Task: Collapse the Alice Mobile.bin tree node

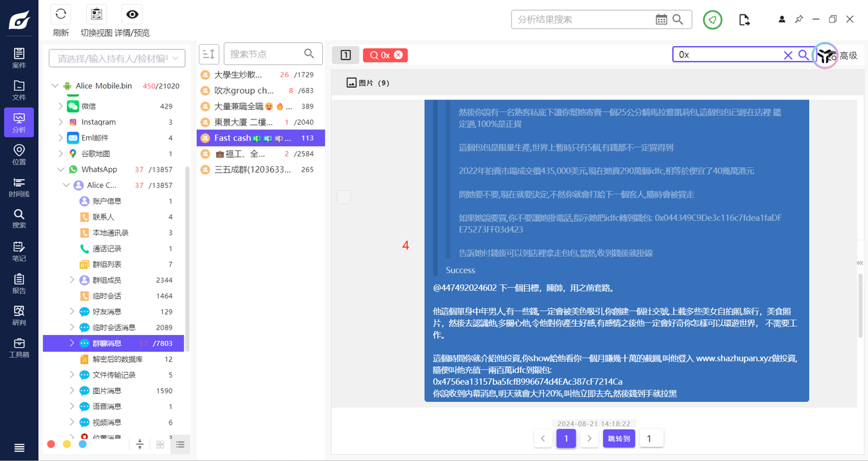Action: tap(55, 86)
